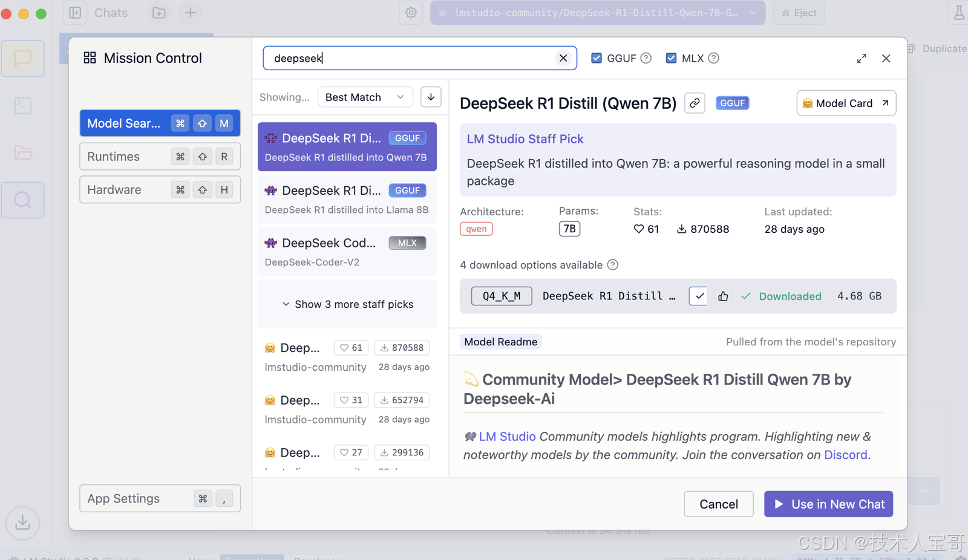Open the My Models folder sidebar icon
The width and height of the screenshot is (968, 560).
click(x=22, y=152)
